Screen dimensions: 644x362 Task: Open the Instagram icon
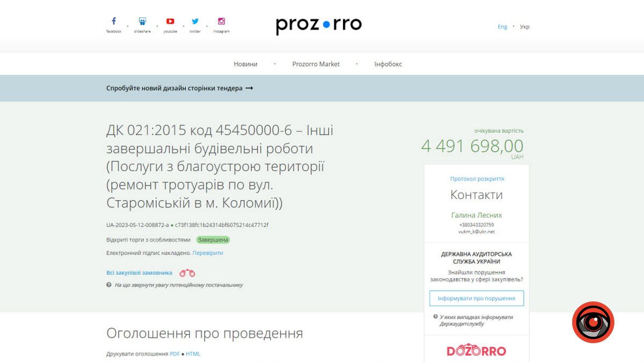[x=221, y=21]
